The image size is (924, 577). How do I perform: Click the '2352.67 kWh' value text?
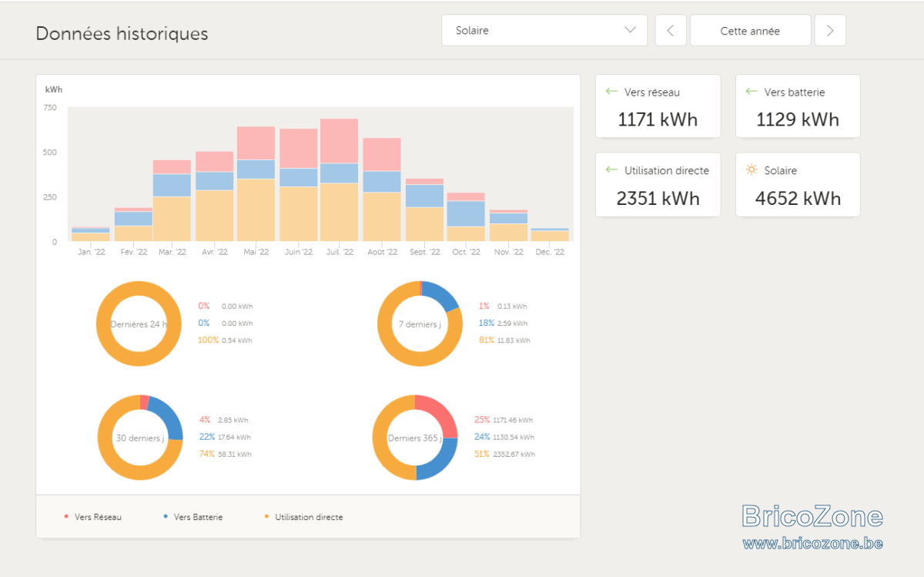point(514,455)
